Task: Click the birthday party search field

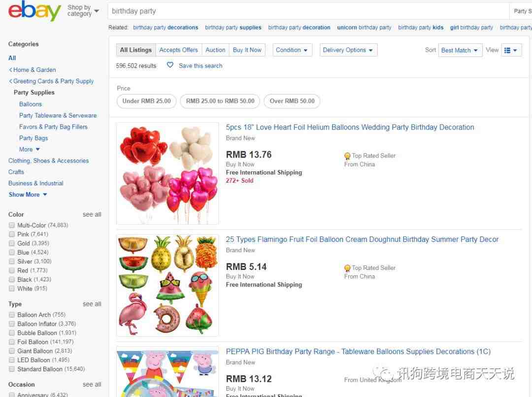Action: click(308, 11)
